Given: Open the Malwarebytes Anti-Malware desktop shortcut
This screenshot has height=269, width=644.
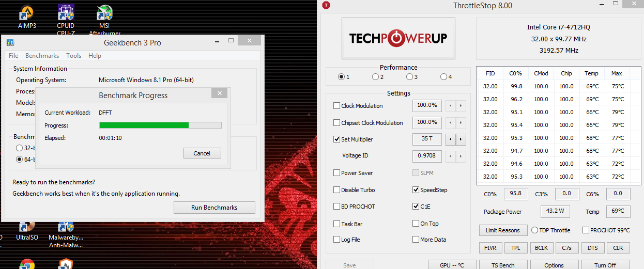Looking at the screenshot, I should pyautogui.click(x=66, y=234).
